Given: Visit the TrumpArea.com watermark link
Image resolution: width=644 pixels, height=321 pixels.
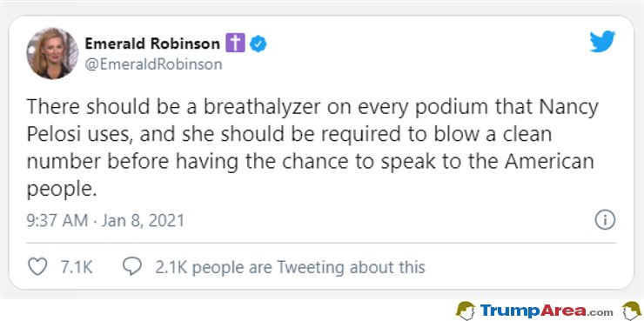Looking at the screenshot, I should pos(547,311).
